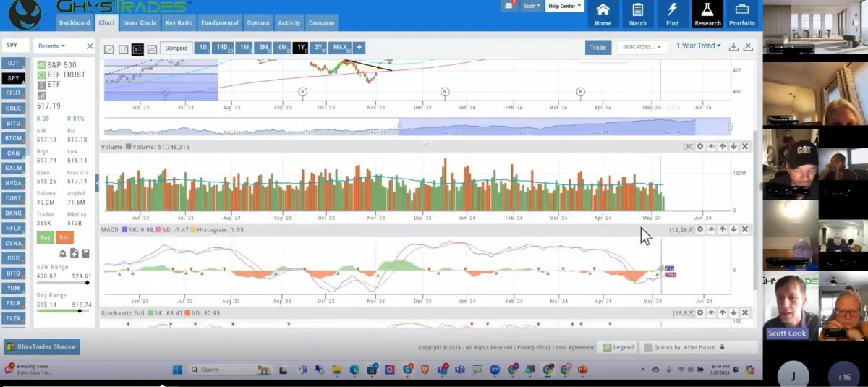Click the Trade button
Screen dimensions: 868x387
coord(597,47)
